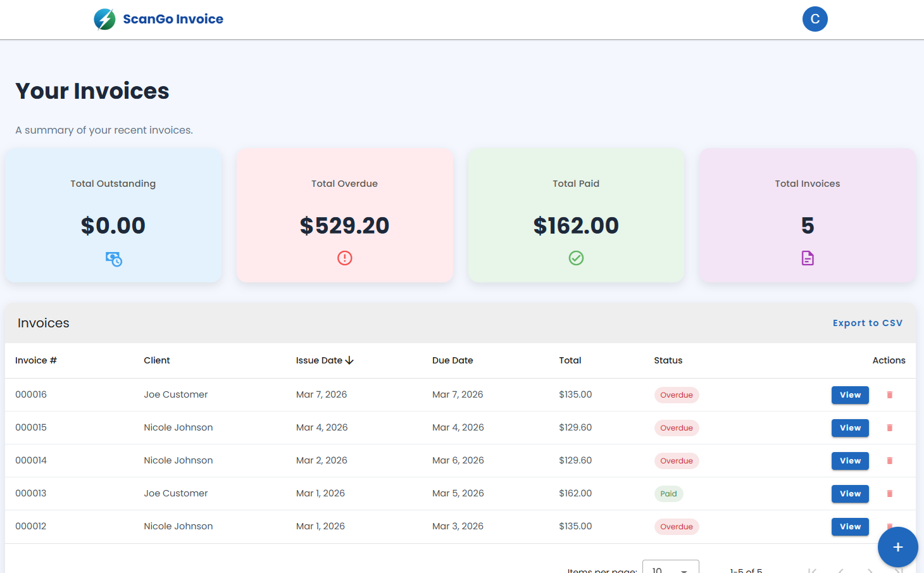
Task: Click the Total Overdue $529.20 card
Action: [x=345, y=215]
